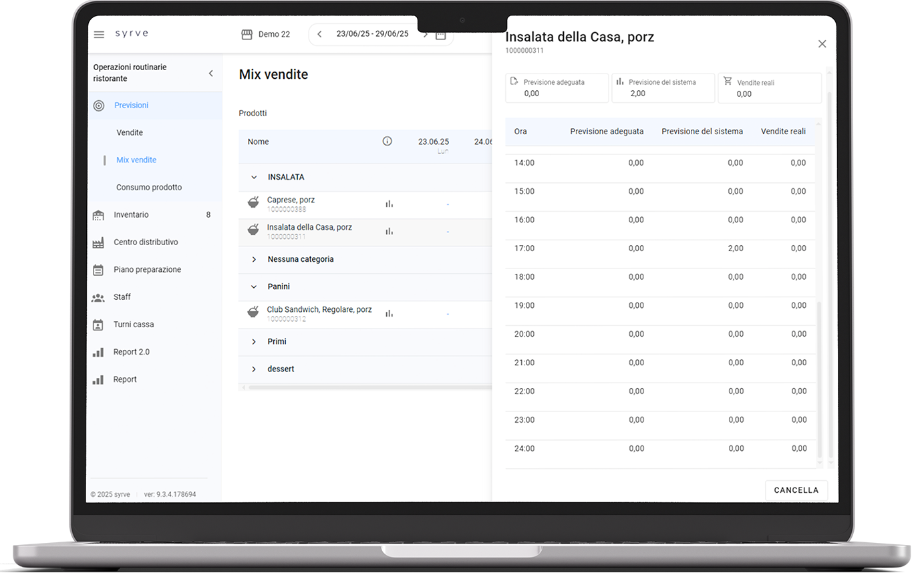Open the Previsioni target icon in sidebar

[x=99, y=105]
